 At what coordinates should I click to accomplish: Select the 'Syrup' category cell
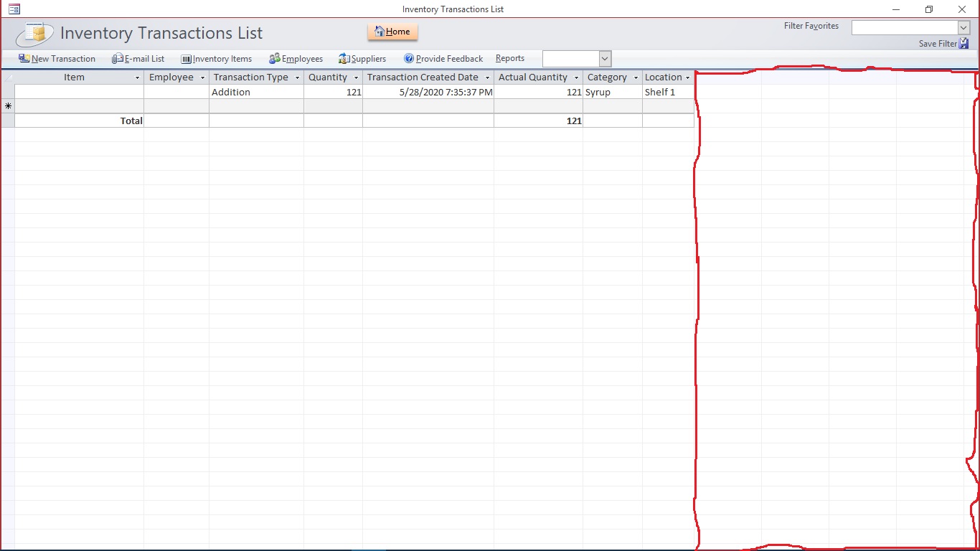point(612,92)
